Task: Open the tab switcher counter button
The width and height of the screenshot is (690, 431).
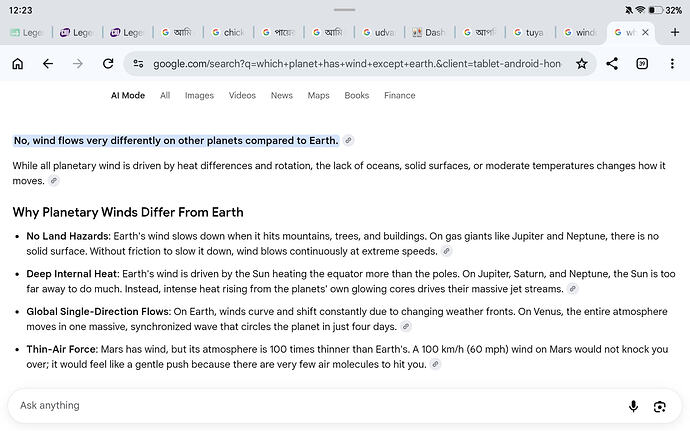Action: [x=642, y=64]
